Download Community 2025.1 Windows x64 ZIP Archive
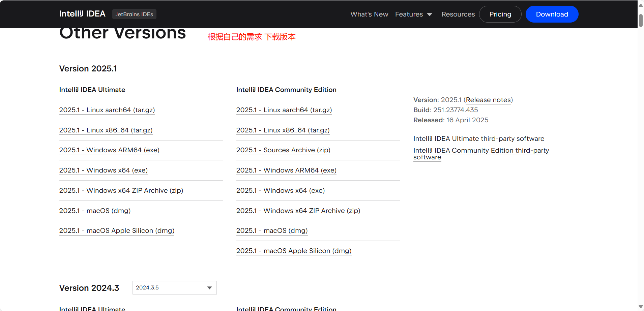Screen dimensions: 644x311 298,211
